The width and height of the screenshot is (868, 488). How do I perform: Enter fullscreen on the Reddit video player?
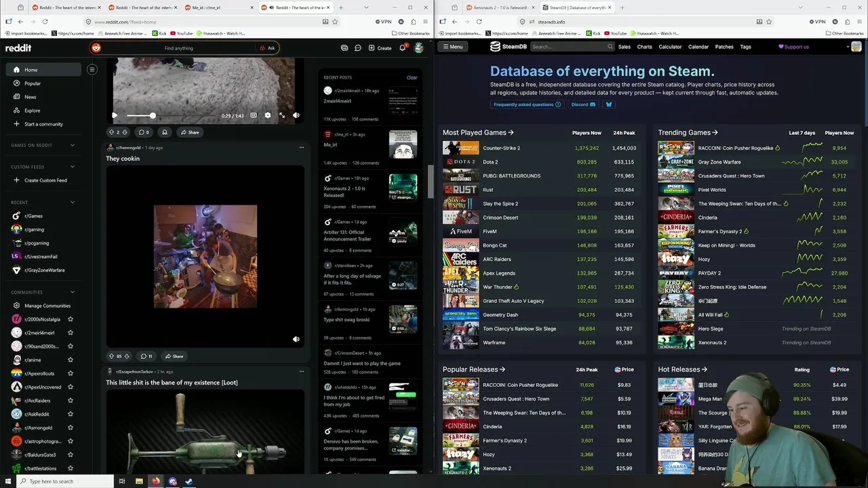(x=282, y=115)
